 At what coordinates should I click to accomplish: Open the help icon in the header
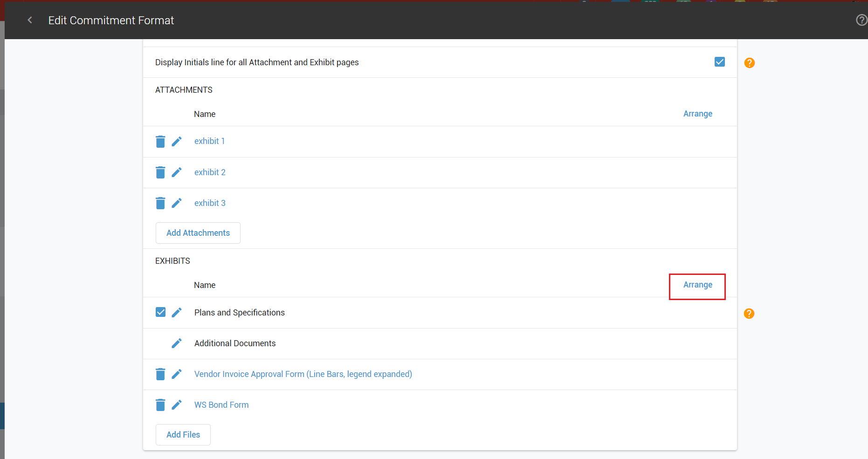click(x=861, y=20)
